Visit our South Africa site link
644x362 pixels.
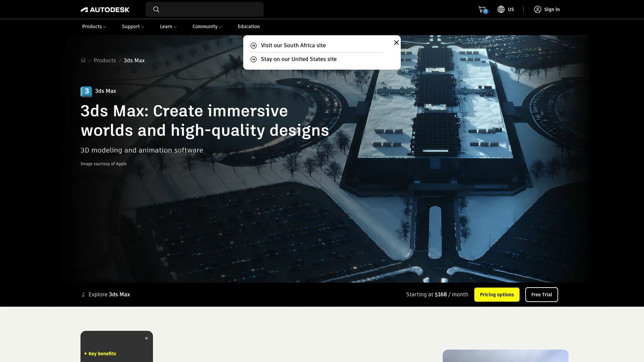(x=293, y=46)
